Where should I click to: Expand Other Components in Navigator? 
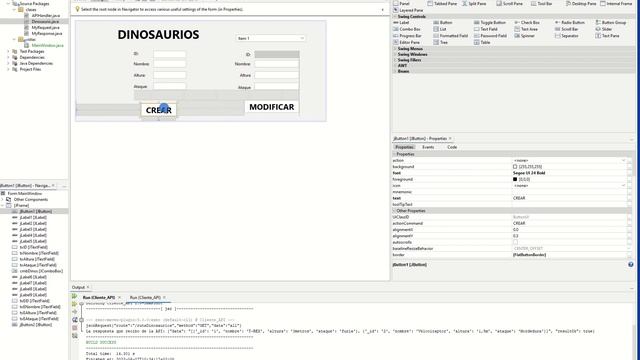tap(3, 200)
